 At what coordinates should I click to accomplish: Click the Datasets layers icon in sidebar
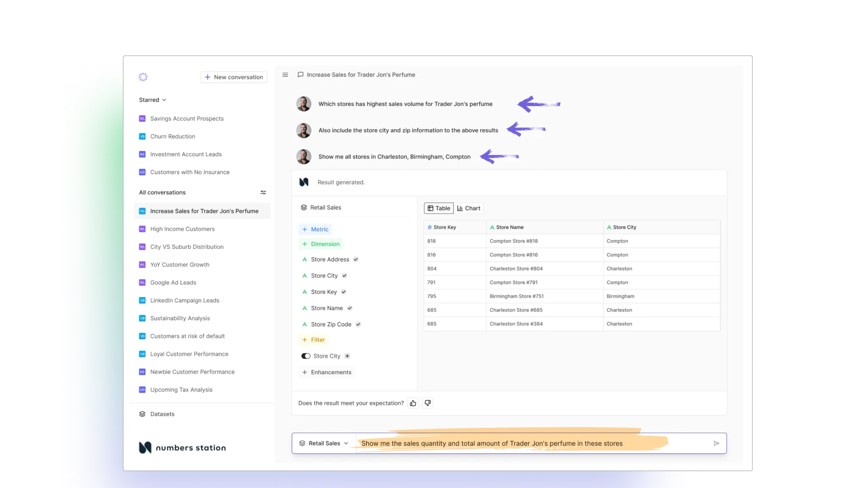pos(142,414)
